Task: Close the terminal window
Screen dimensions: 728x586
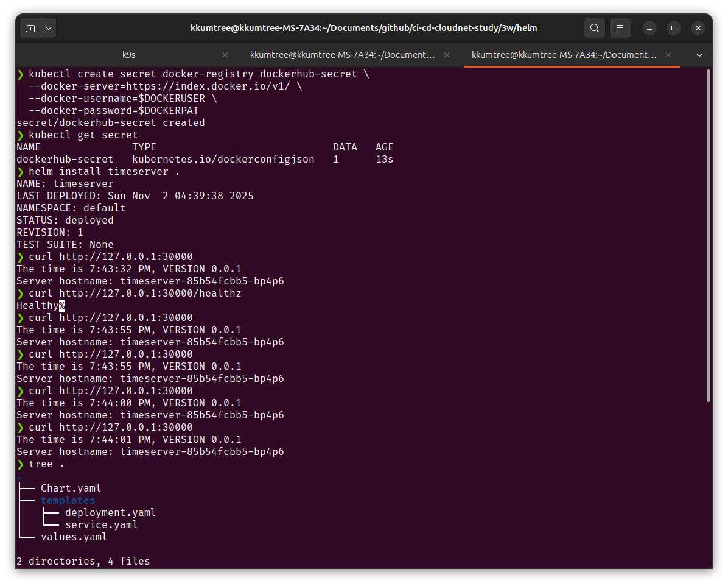Action: (698, 29)
